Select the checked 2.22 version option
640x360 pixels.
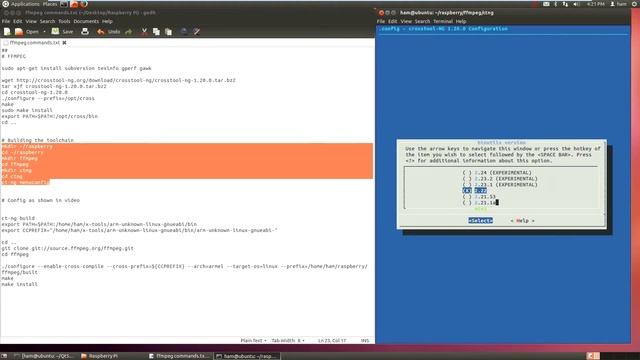click(x=475, y=191)
